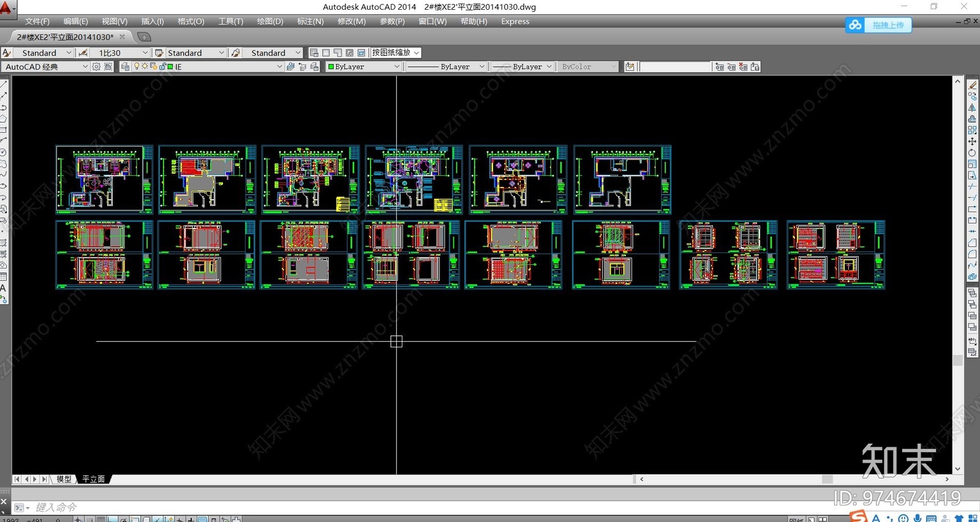Switch to the 平立面 layout tab
The image size is (980, 522).
click(x=94, y=479)
